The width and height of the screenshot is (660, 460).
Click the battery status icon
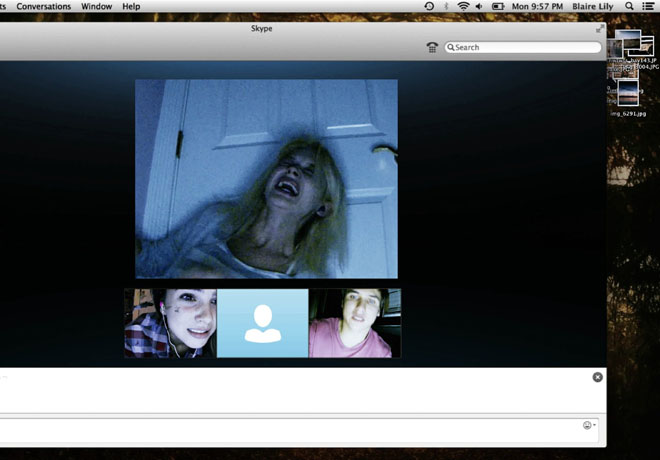497,7
